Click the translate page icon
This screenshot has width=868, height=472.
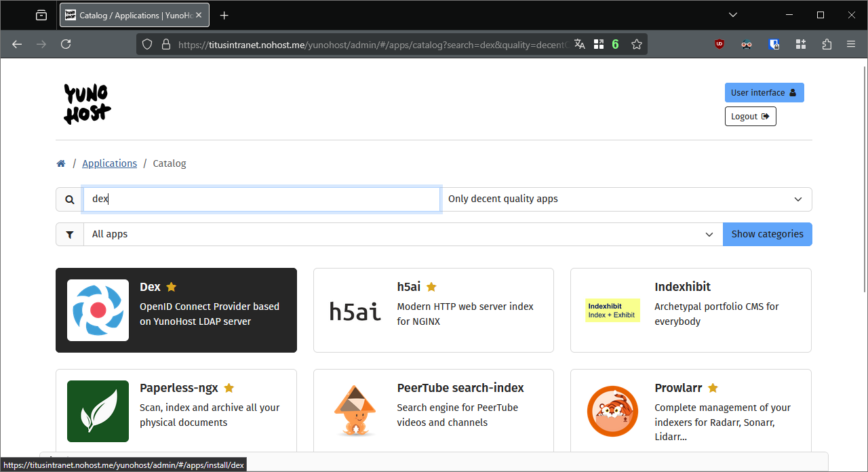click(579, 44)
